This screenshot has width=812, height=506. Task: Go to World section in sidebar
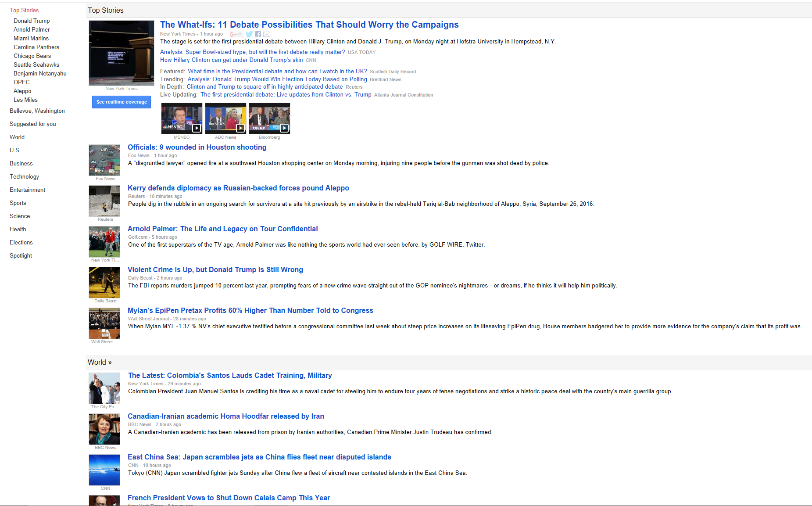[x=17, y=137]
